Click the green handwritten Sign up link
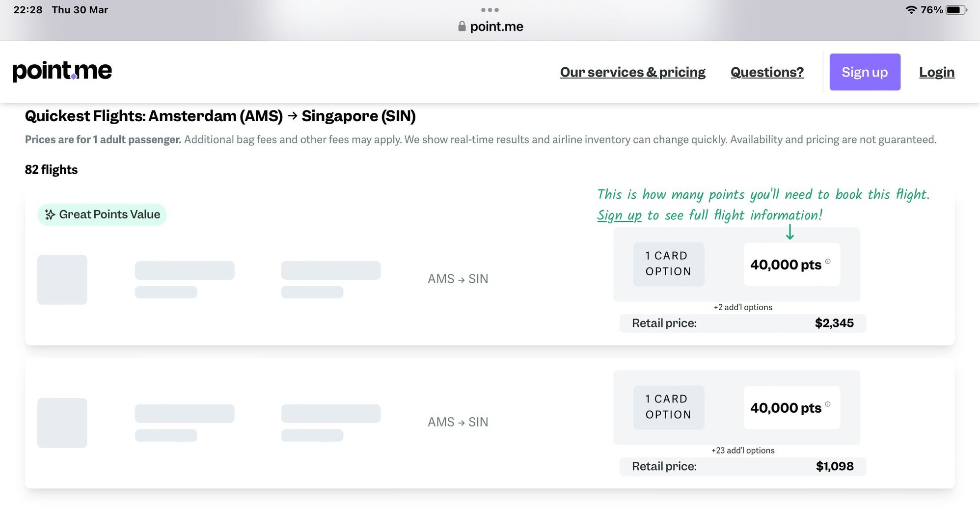This screenshot has height=506, width=980. tap(619, 215)
